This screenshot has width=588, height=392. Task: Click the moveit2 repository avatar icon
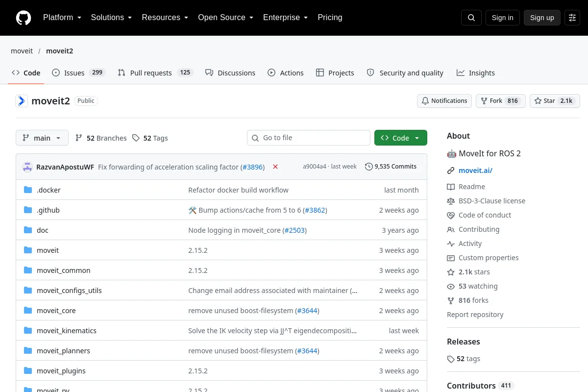click(22, 101)
